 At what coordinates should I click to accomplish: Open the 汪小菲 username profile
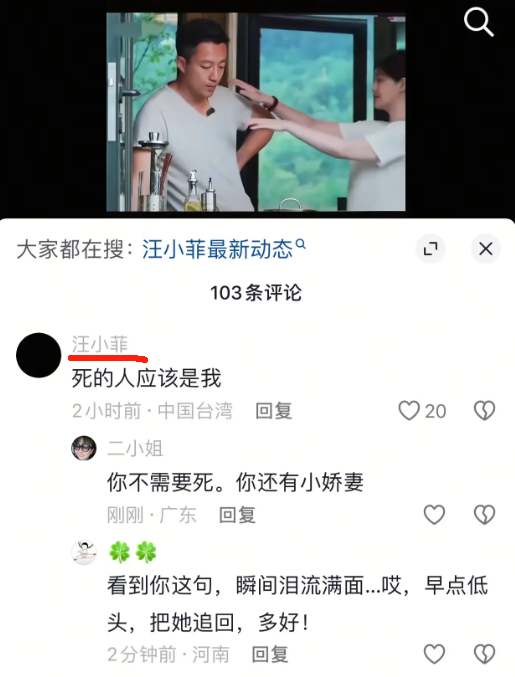[100, 344]
